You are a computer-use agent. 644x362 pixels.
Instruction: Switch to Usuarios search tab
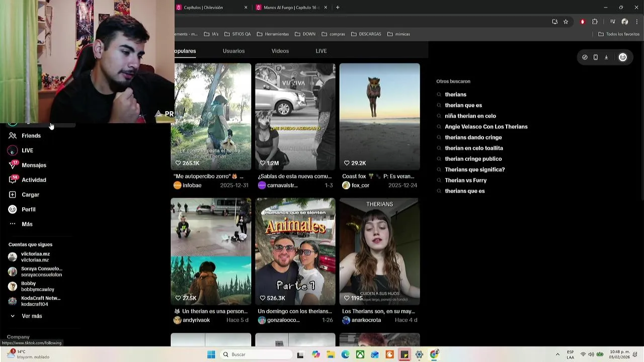coord(233,51)
